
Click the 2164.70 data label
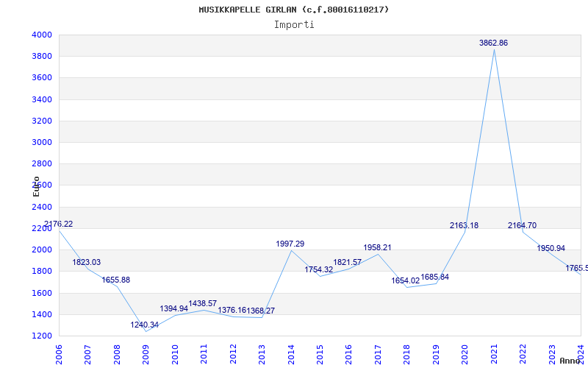pyautogui.click(x=523, y=226)
